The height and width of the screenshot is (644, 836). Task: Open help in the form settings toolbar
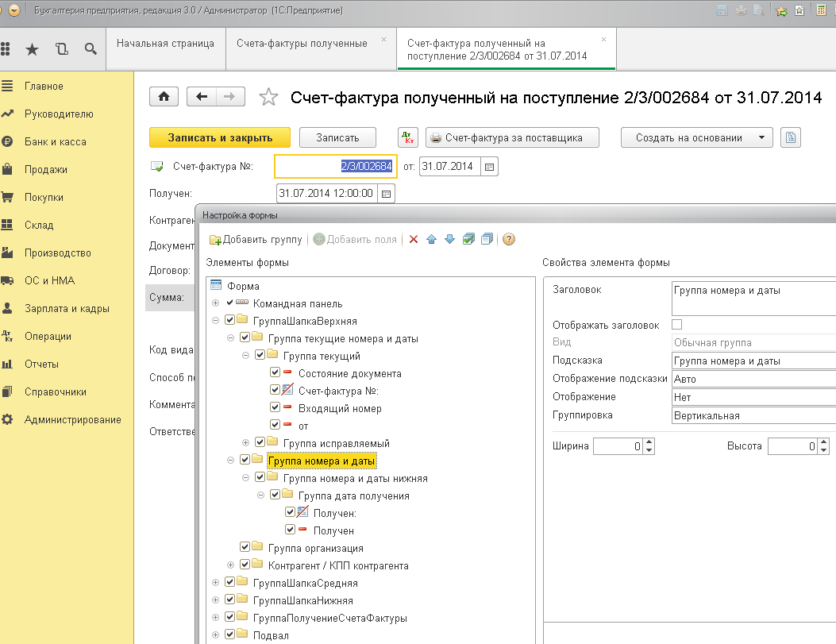(x=508, y=239)
